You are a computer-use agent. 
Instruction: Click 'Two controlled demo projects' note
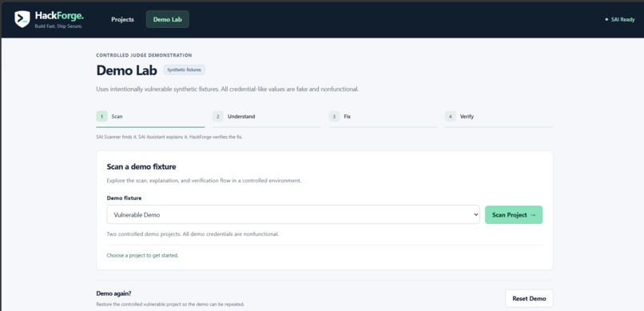[193, 234]
